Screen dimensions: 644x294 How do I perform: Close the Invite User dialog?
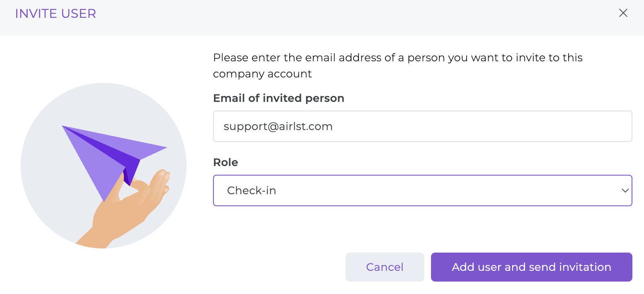(x=623, y=13)
